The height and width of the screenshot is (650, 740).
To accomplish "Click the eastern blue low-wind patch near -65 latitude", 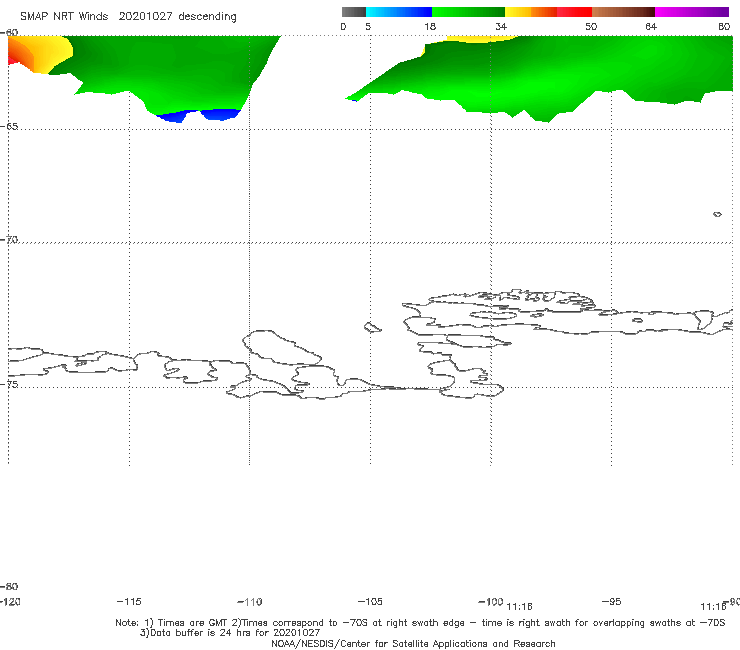I will pos(220,114).
